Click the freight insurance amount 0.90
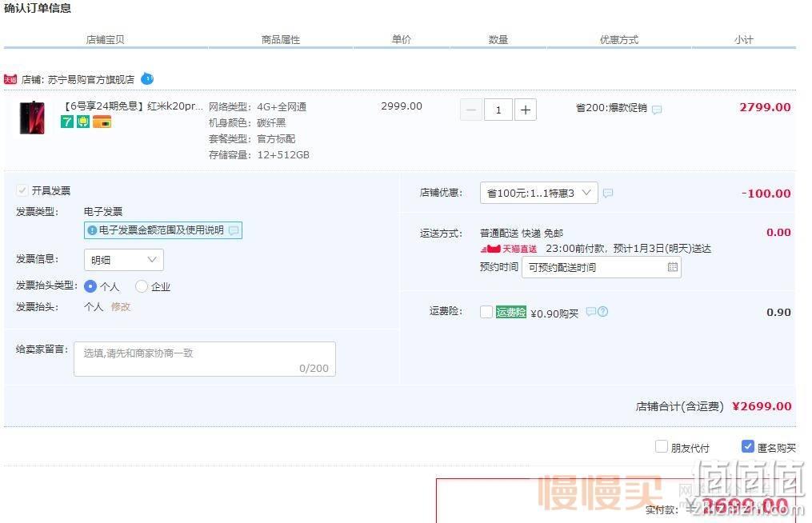This screenshot has height=523, width=812. coord(778,312)
